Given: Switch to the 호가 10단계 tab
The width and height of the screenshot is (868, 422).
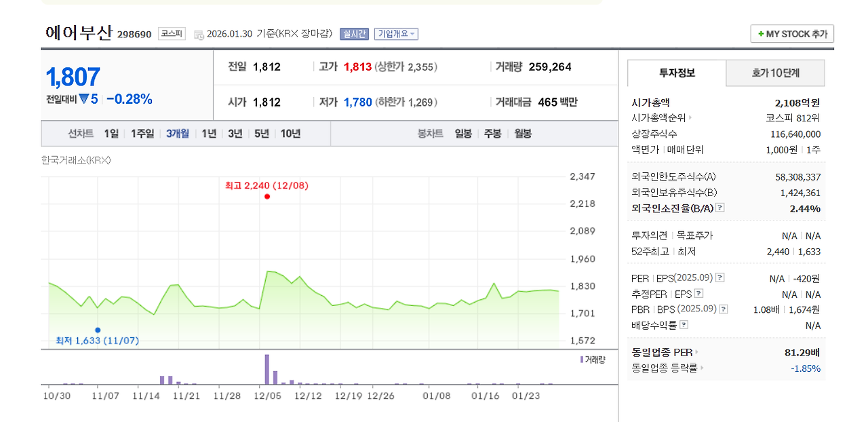Looking at the screenshot, I should pos(775,73).
